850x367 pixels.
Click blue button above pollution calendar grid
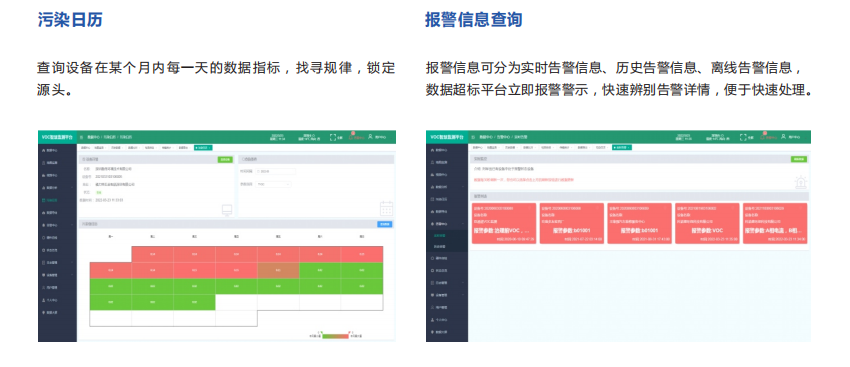click(385, 224)
